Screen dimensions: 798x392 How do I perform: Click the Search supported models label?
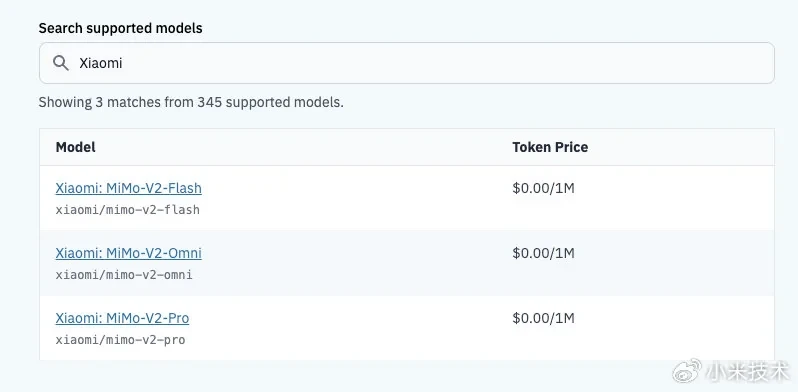point(121,29)
